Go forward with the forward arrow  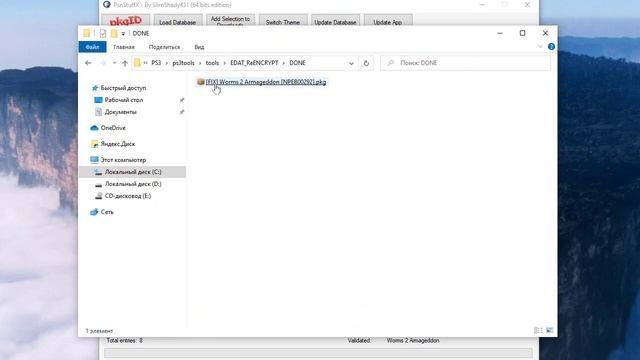(x=103, y=63)
